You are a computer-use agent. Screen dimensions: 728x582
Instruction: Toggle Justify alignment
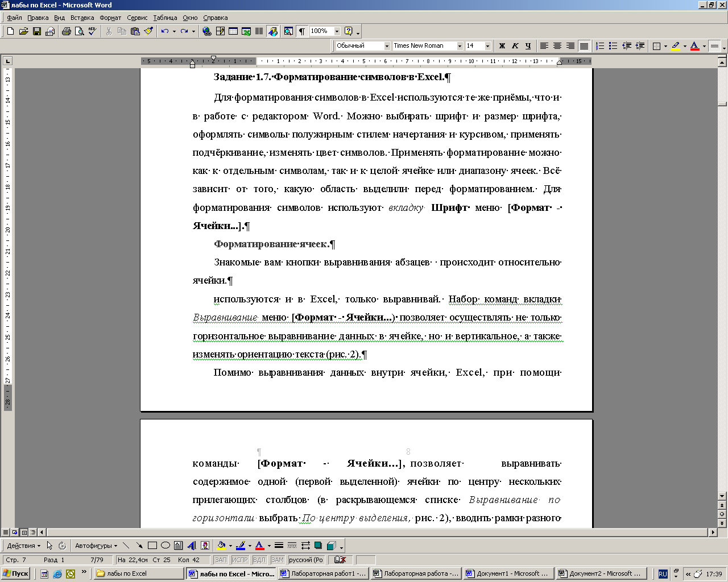[x=584, y=46]
